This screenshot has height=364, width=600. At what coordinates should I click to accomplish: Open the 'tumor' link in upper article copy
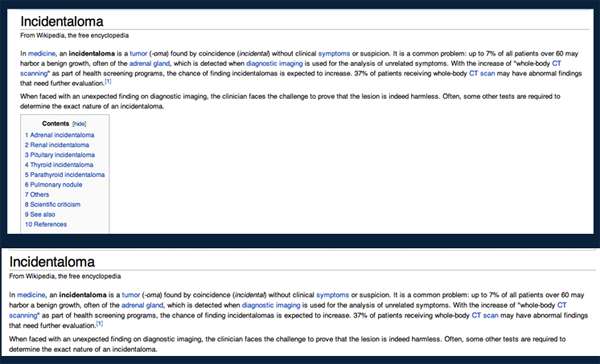point(139,54)
